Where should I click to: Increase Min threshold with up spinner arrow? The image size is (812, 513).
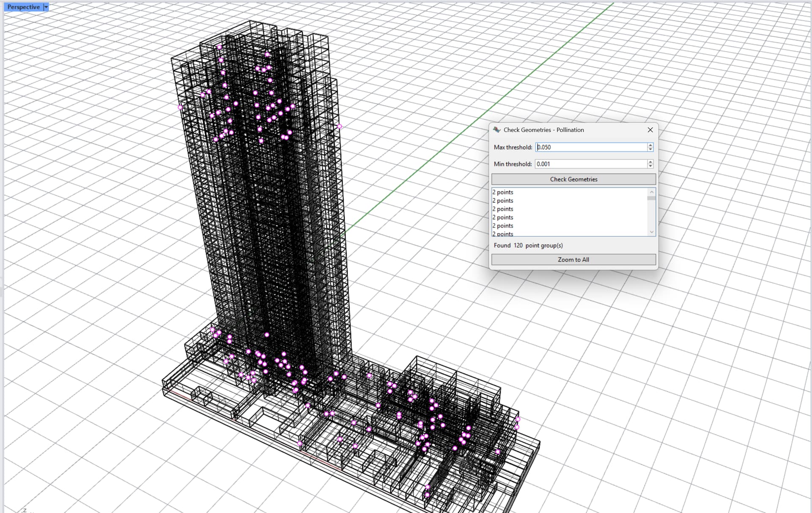650,162
